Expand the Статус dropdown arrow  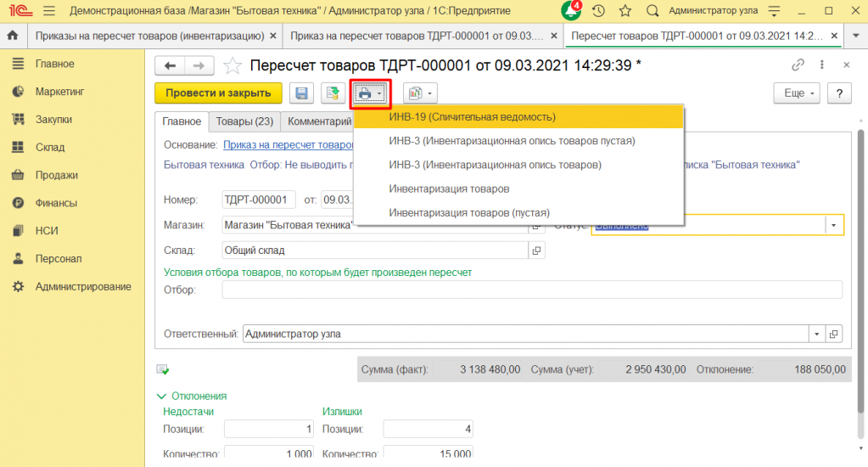834,226
